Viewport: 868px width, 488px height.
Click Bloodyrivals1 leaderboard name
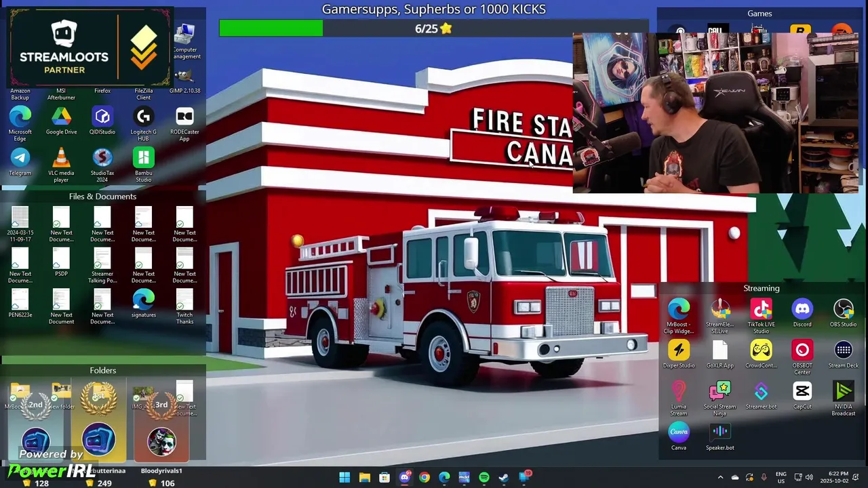[161, 470]
